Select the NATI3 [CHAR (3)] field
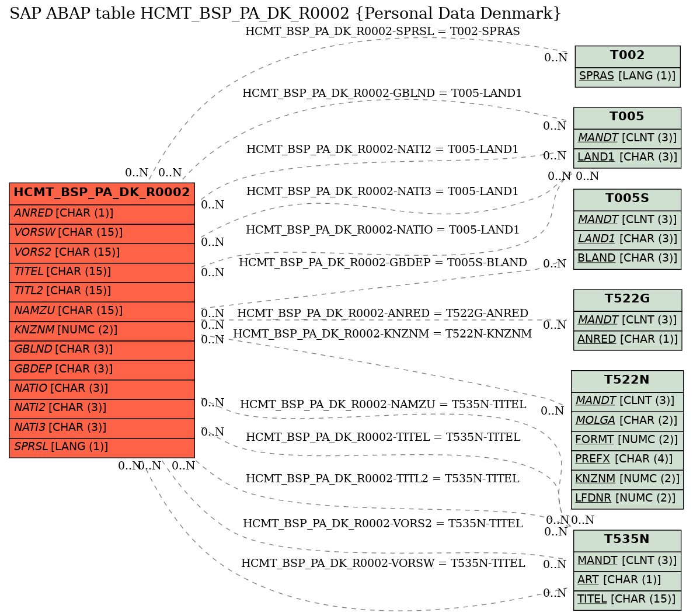The height and width of the screenshot is (616, 693). [102, 428]
